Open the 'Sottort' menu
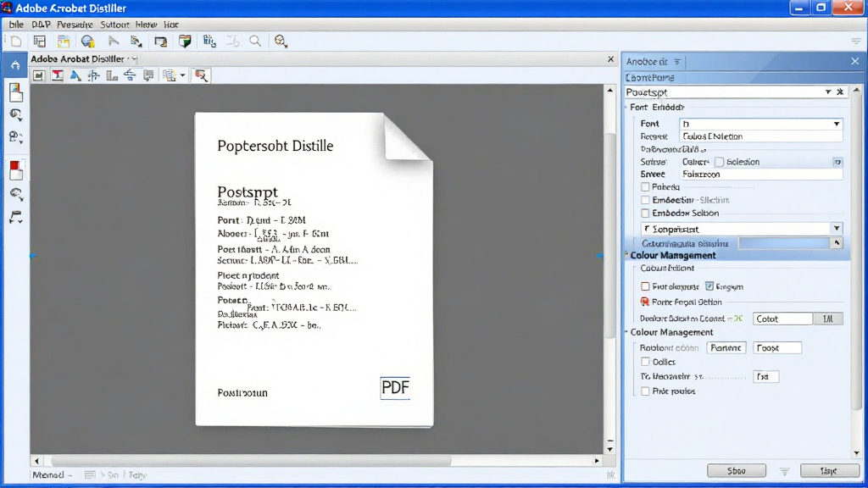 coord(114,25)
